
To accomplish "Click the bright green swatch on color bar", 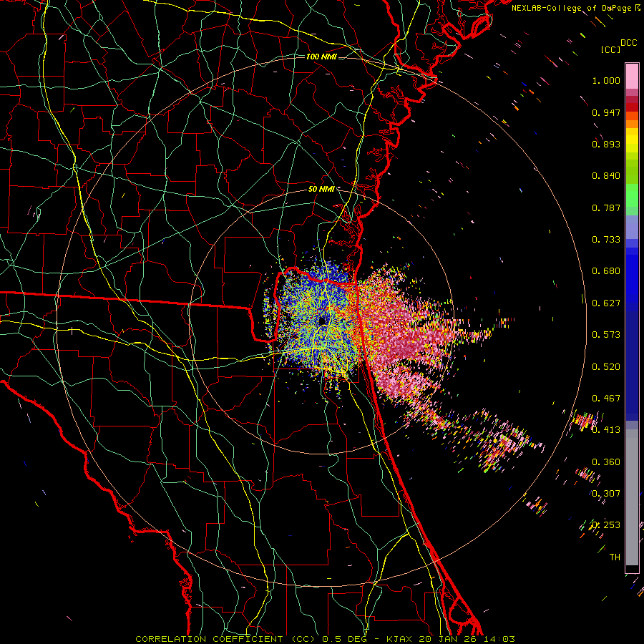I will click(632, 195).
